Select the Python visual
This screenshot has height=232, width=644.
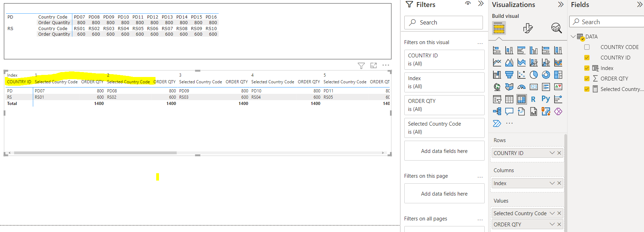click(546, 99)
